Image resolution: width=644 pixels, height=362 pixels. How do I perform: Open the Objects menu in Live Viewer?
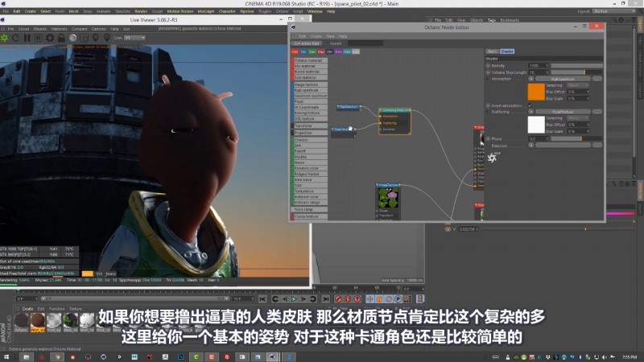coord(39,29)
